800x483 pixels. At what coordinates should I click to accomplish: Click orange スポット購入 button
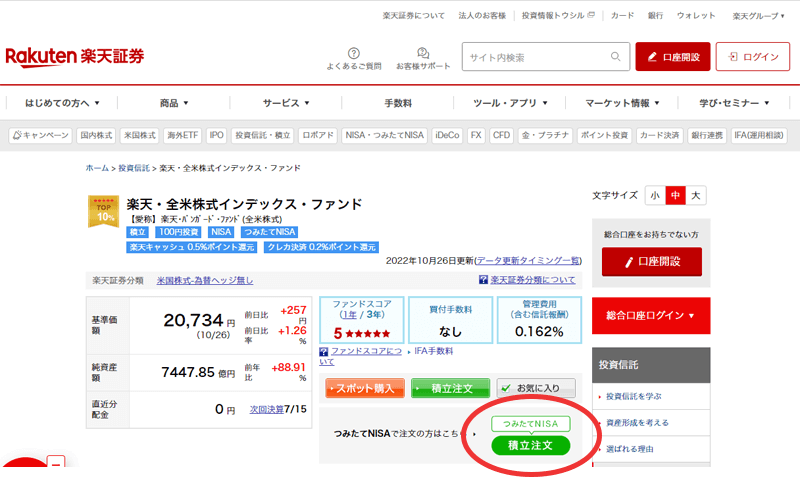click(365, 388)
